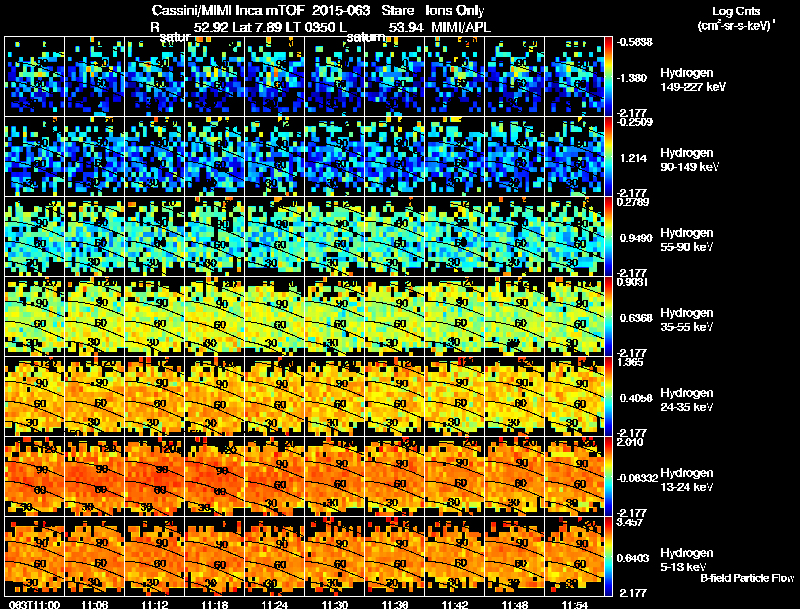Click the -0.5838 color scale value
Screen dimensions: 800x609
[635, 42]
